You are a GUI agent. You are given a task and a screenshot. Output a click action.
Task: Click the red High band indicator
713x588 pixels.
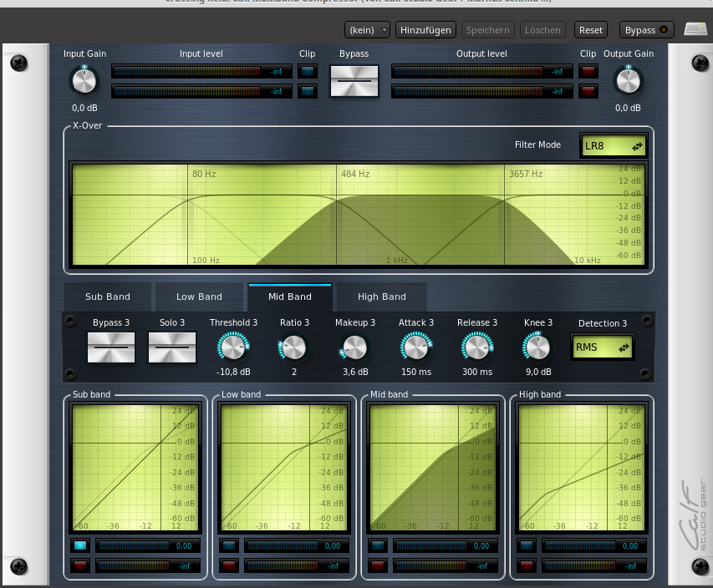[527, 565]
